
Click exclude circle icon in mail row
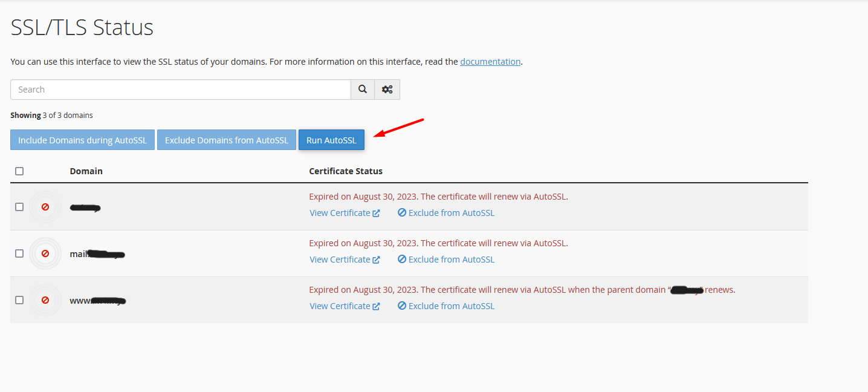[x=402, y=260]
